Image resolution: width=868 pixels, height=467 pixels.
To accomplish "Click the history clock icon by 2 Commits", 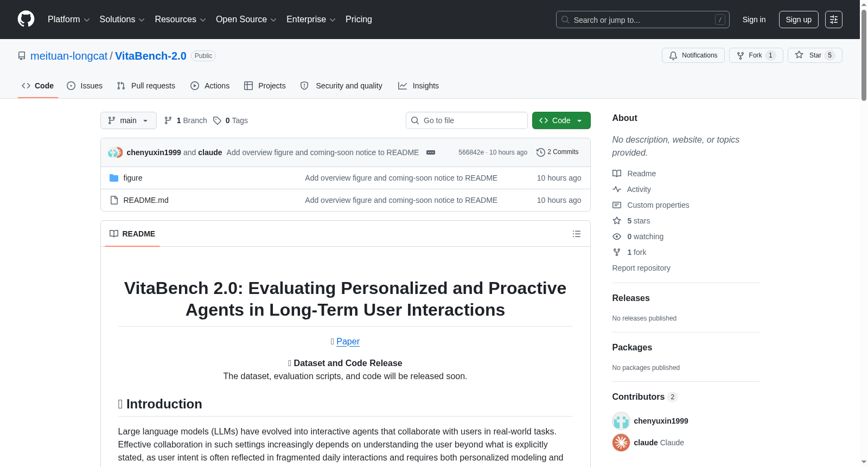I will (541, 152).
